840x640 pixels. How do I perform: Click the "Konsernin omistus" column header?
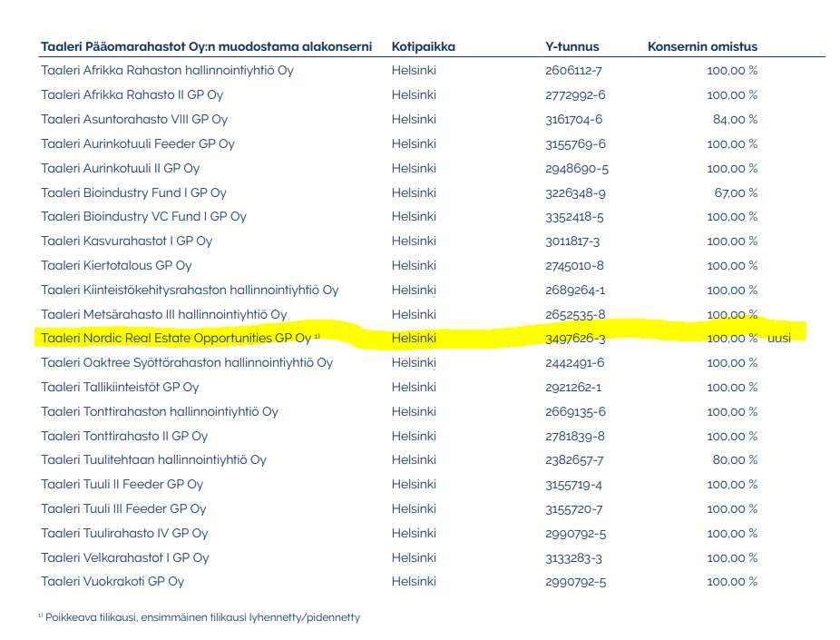702,46
